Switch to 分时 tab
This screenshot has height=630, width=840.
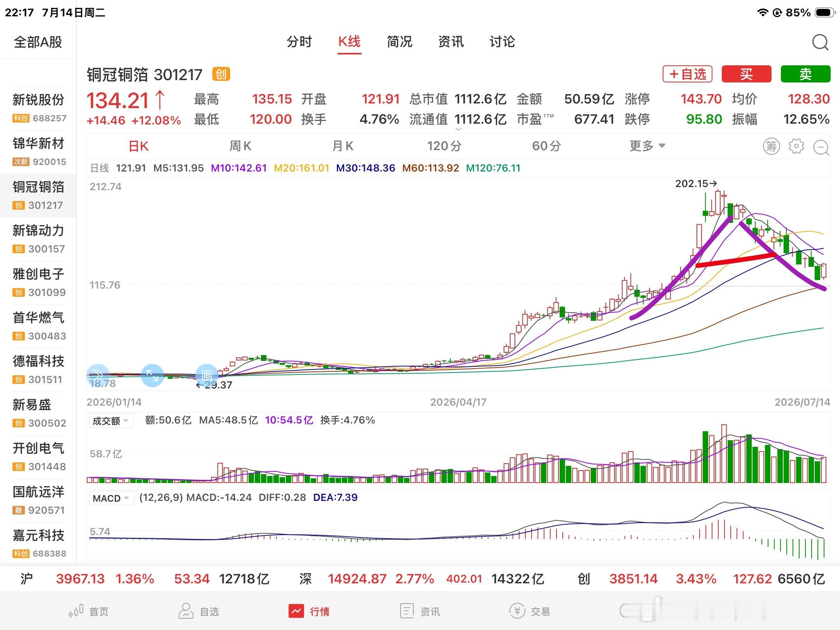pyautogui.click(x=299, y=42)
